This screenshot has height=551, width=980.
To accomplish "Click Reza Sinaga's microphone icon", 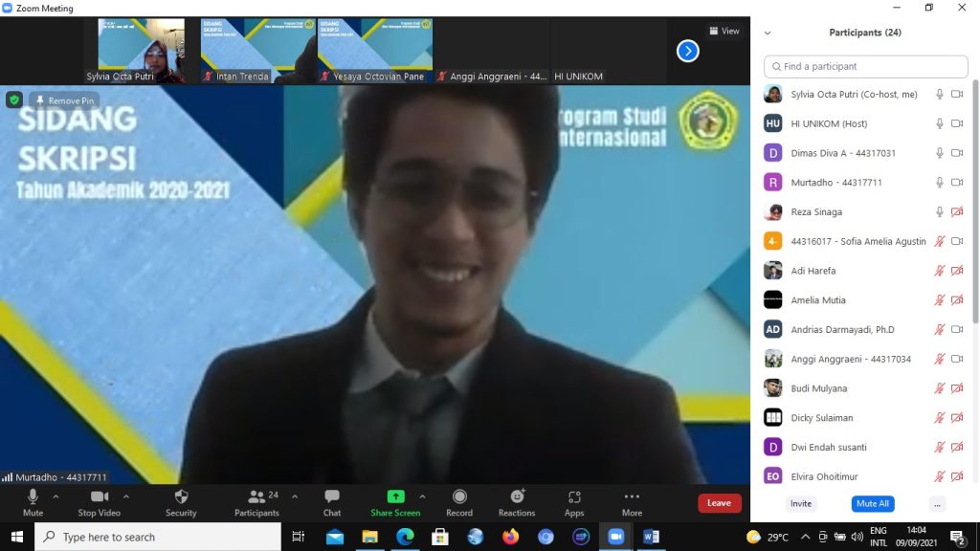I will [940, 211].
